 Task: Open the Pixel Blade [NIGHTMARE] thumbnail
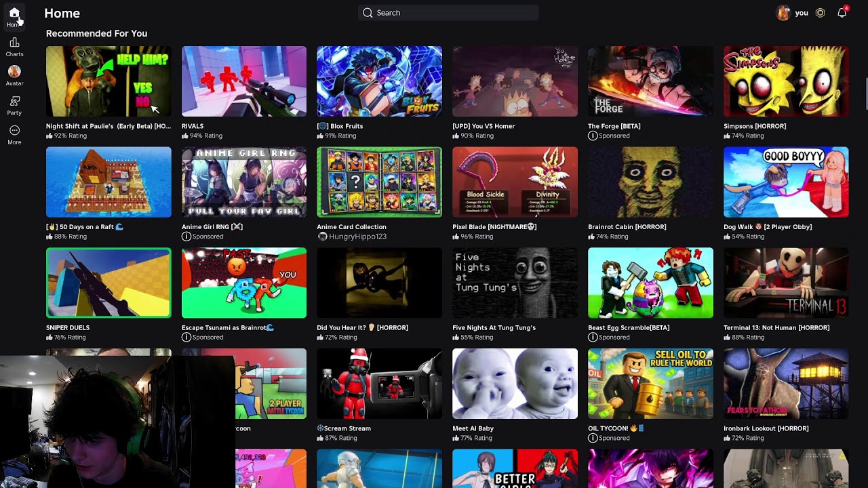pos(515,182)
